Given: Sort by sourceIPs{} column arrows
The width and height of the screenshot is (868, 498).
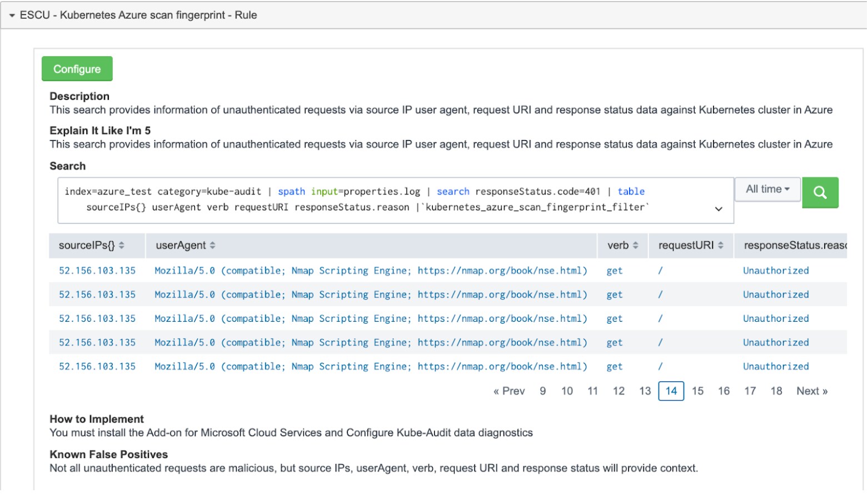Looking at the screenshot, I should point(121,245).
